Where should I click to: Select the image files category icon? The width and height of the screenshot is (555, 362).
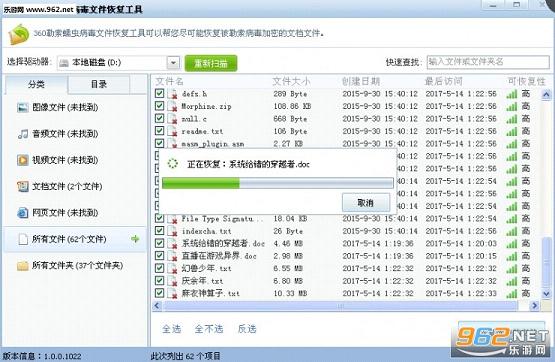pyautogui.click(x=23, y=107)
